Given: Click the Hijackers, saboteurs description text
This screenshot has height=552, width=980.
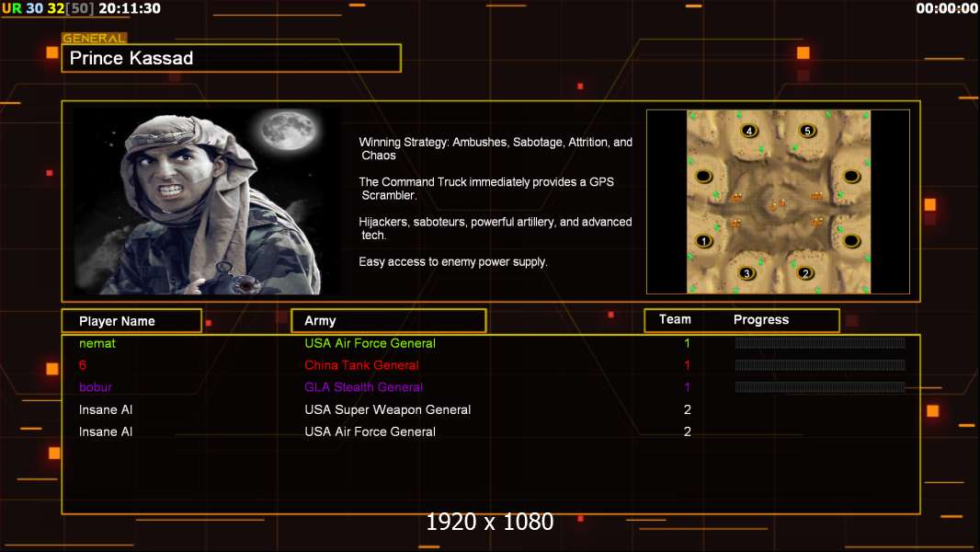Looking at the screenshot, I should pyautogui.click(x=495, y=228).
